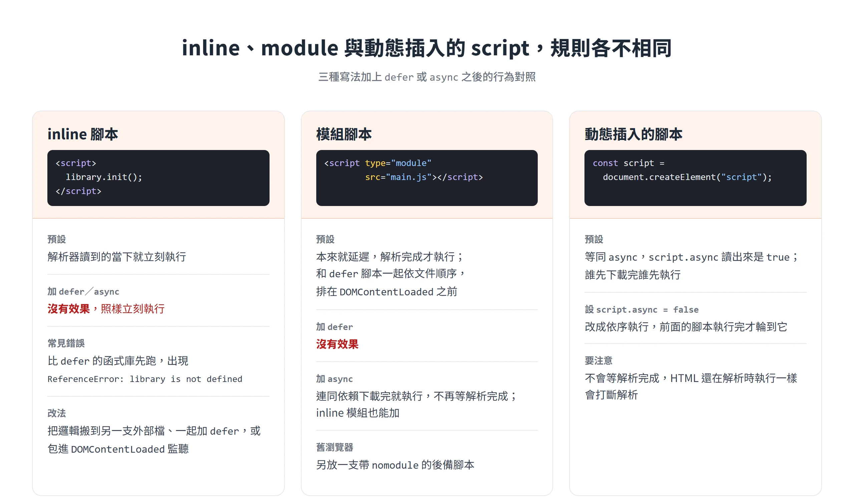Click the text 誰先下載完誰先執行
Image resolution: width=854 pixels, height=504 pixels.
point(633,275)
